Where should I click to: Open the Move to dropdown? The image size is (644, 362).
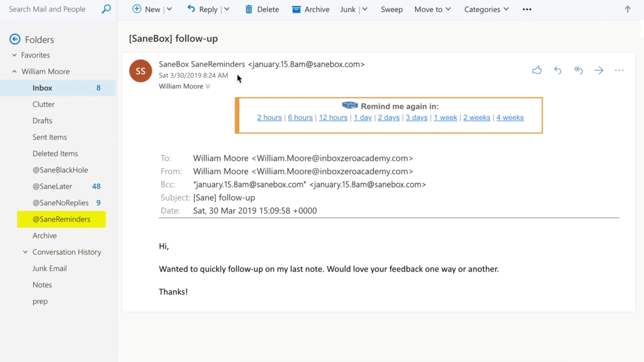pyautogui.click(x=432, y=9)
